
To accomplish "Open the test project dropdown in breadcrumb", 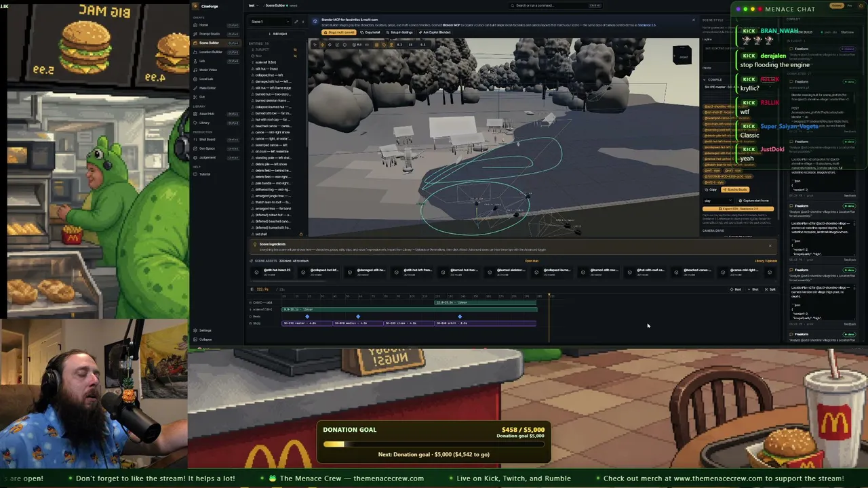I will pos(253,5).
